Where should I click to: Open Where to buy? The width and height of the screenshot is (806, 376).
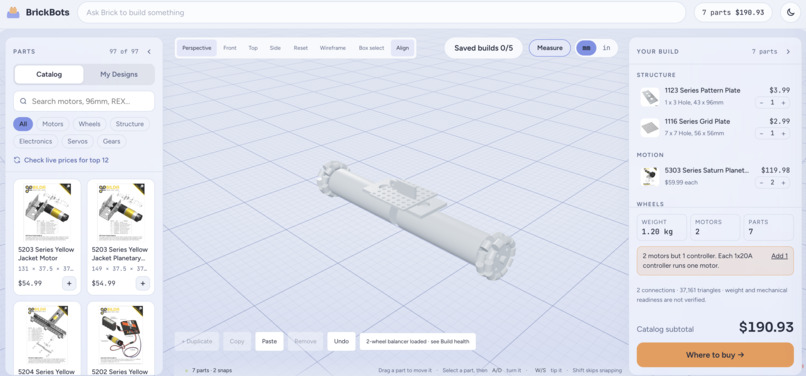(x=715, y=355)
